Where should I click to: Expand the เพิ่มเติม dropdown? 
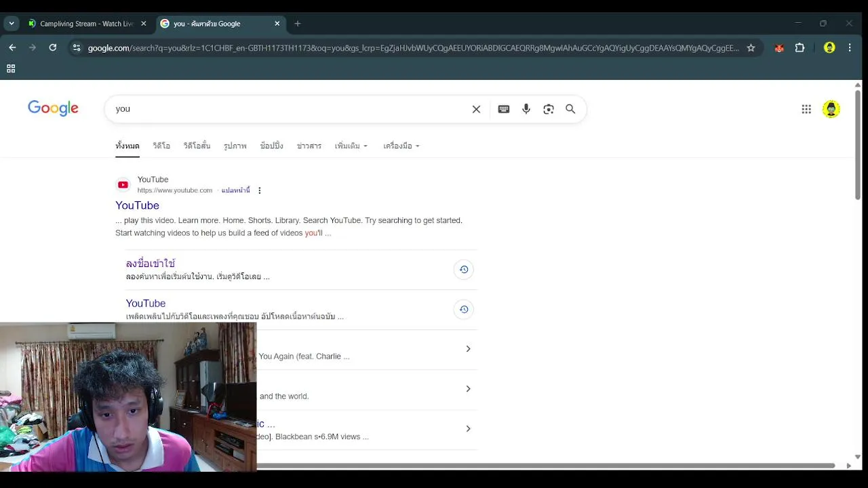[351, 146]
